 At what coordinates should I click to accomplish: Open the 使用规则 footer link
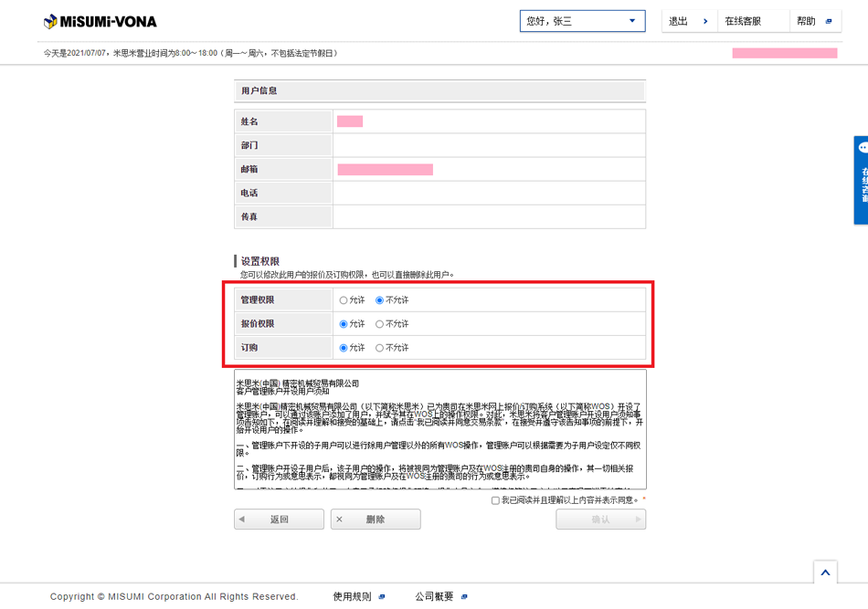click(x=352, y=597)
